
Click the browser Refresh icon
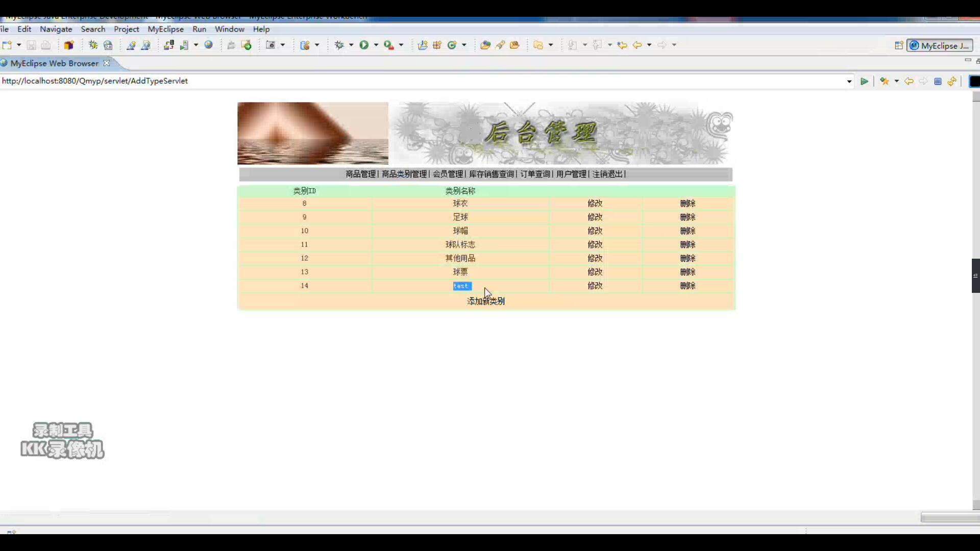click(x=952, y=81)
